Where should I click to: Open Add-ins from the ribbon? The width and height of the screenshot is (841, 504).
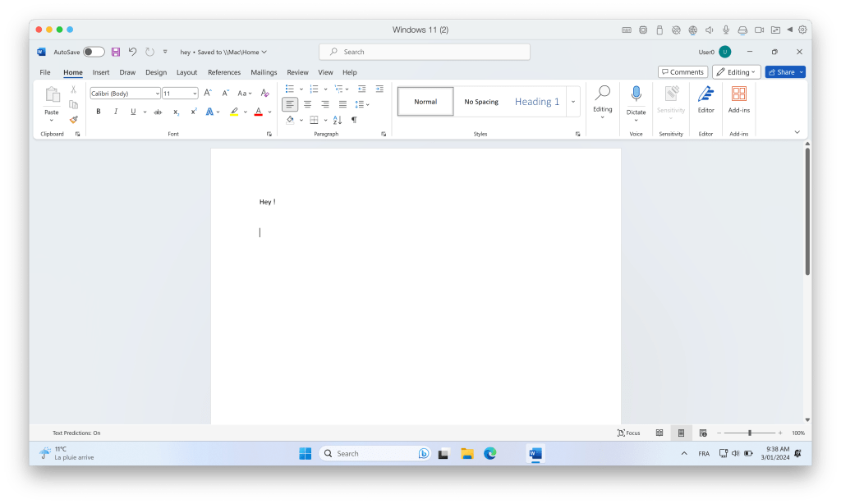click(x=738, y=99)
